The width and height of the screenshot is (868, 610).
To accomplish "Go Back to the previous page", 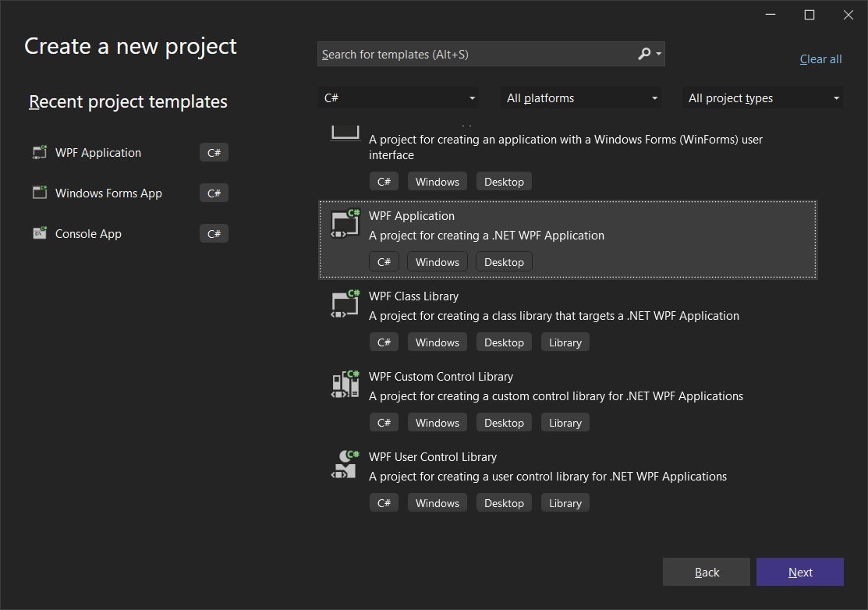I will 707,572.
